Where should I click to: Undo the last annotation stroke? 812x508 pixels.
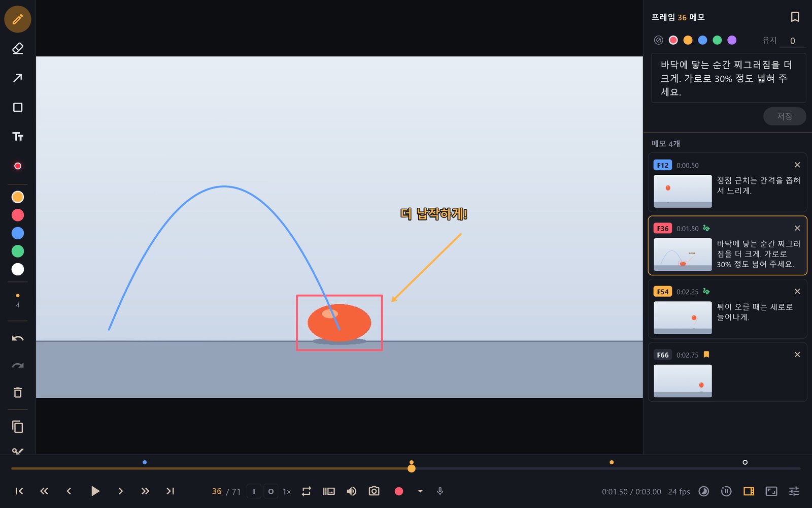pyautogui.click(x=18, y=339)
